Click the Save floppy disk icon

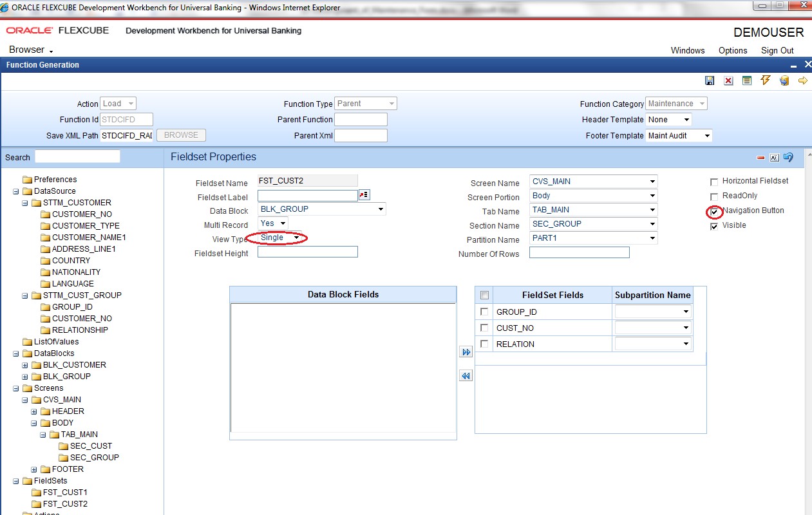pos(710,80)
